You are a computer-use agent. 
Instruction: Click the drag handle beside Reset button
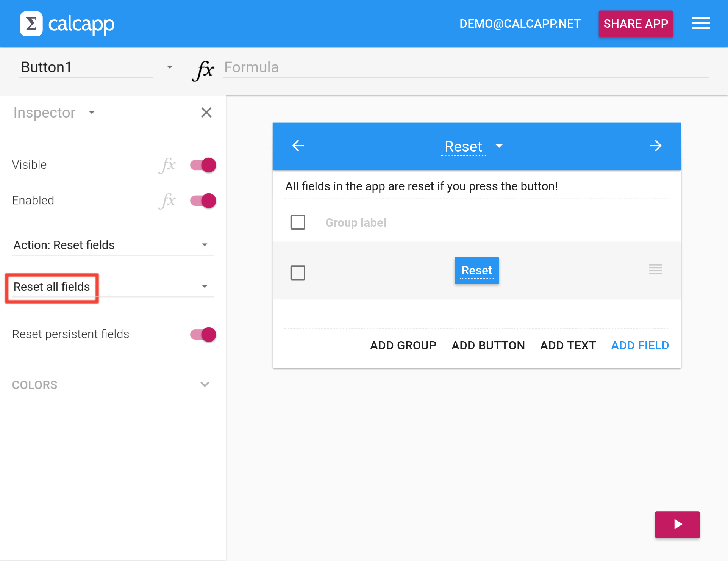(655, 270)
